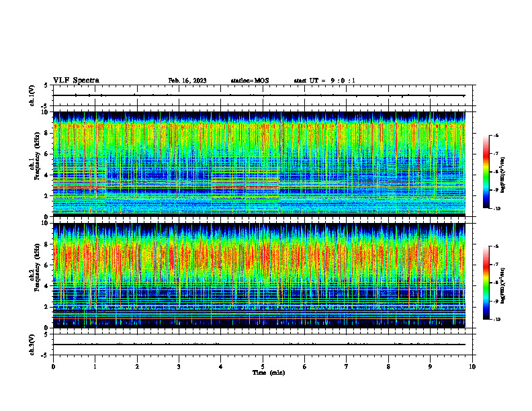
Task: Click the ch.3 voltage waveform strip
Action: [263, 345]
